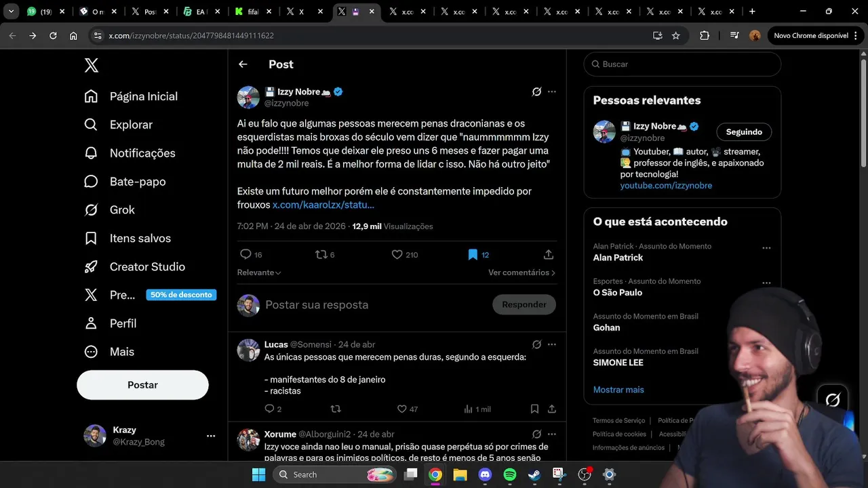
Task: Open more options on Xorume's reply
Action: [552, 434]
